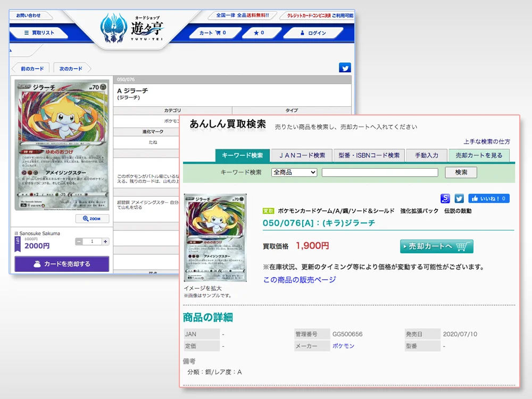Open the 買取リスト menu button
The height and width of the screenshot is (399, 532).
pyautogui.click(x=39, y=32)
